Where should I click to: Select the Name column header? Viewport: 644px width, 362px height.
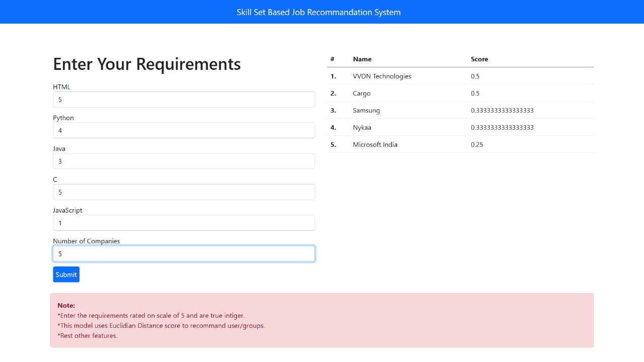[x=362, y=59]
